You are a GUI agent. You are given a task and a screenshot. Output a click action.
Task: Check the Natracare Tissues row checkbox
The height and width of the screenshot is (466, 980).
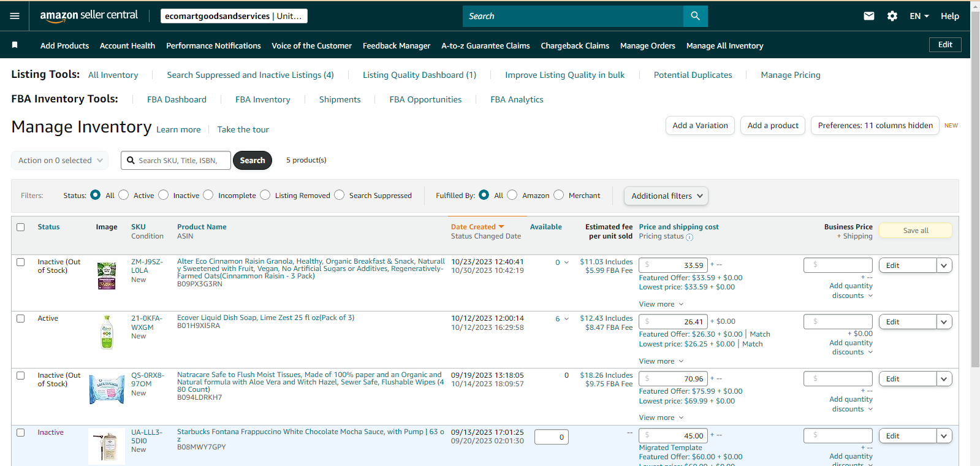click(x=21, y=375)
